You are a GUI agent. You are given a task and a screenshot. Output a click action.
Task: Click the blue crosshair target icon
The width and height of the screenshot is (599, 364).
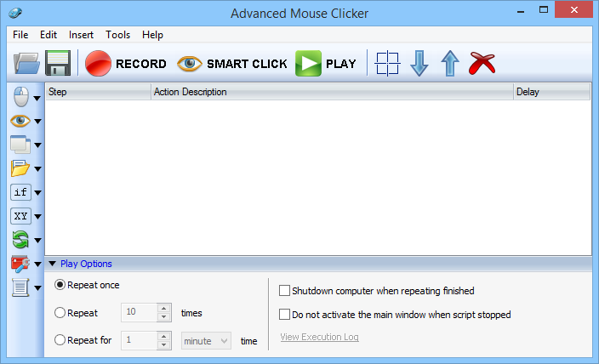(x=387, y=64)
